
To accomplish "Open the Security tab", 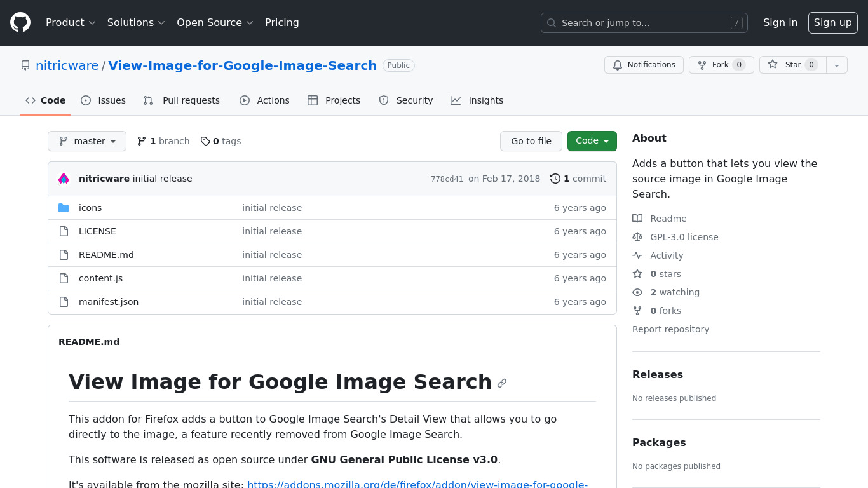I will tap(406, 100).
